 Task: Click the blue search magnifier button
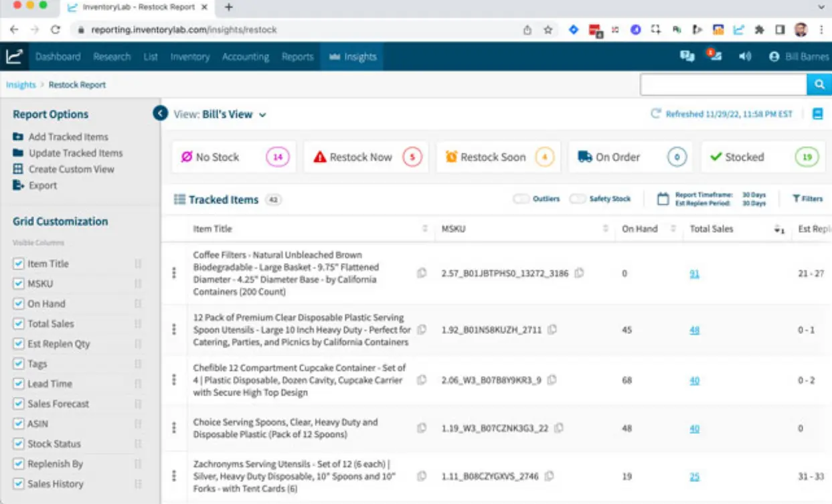tap(819, 84)
